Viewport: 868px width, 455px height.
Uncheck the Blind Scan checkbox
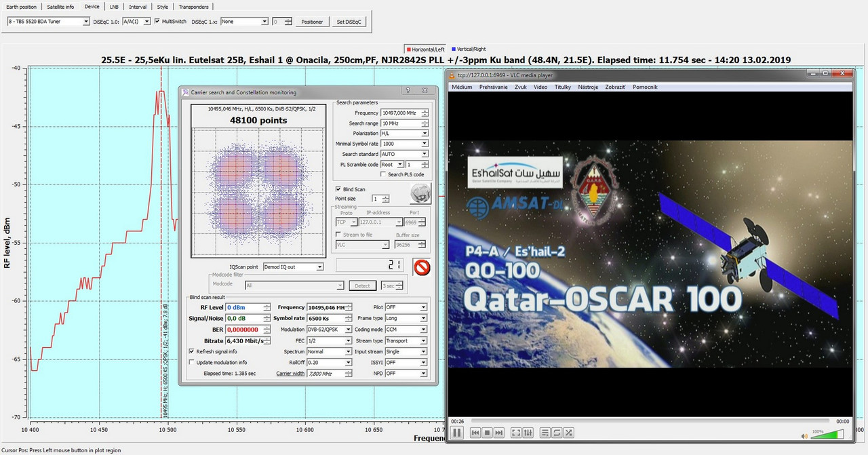(x=338, y=189)
